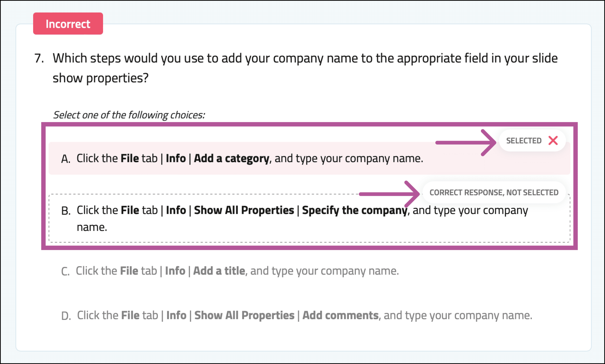Viewport: 605px width, 364px height.
Task: Click the letter C option marker
Action: click(65, 271)
